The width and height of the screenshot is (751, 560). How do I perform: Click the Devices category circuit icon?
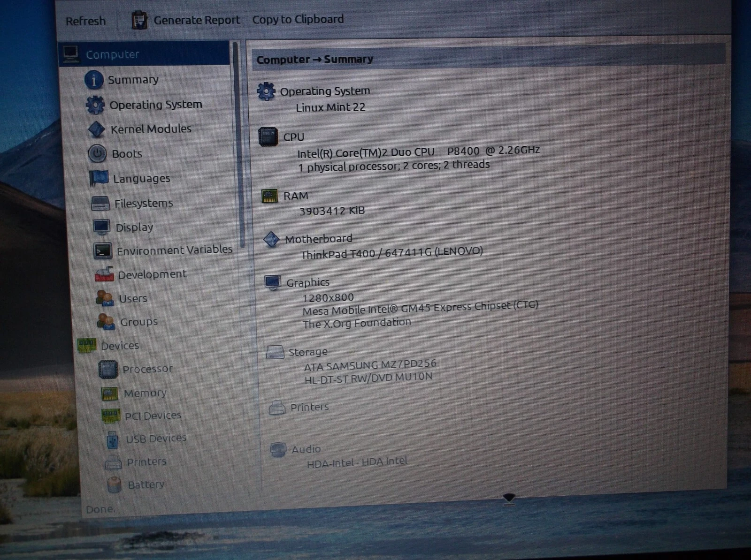click(87, 346)
